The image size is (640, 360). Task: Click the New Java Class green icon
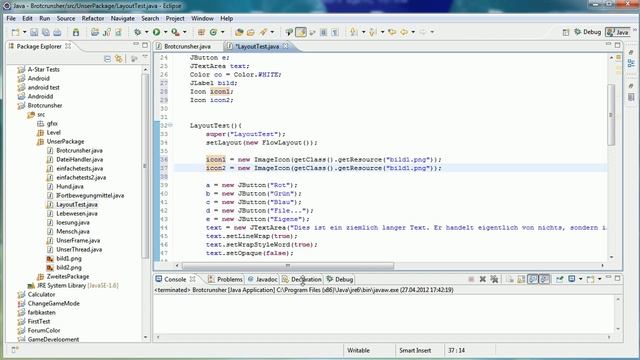[x=213, y=32]
